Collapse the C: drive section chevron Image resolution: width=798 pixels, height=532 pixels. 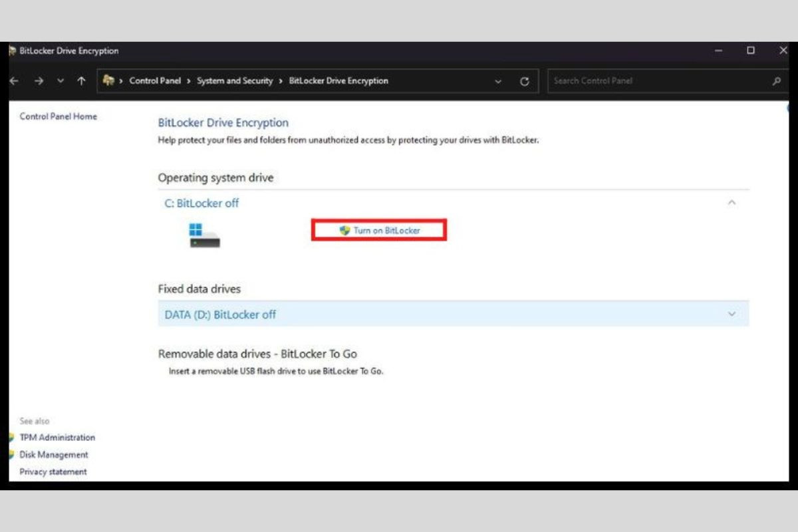(731, 202)
